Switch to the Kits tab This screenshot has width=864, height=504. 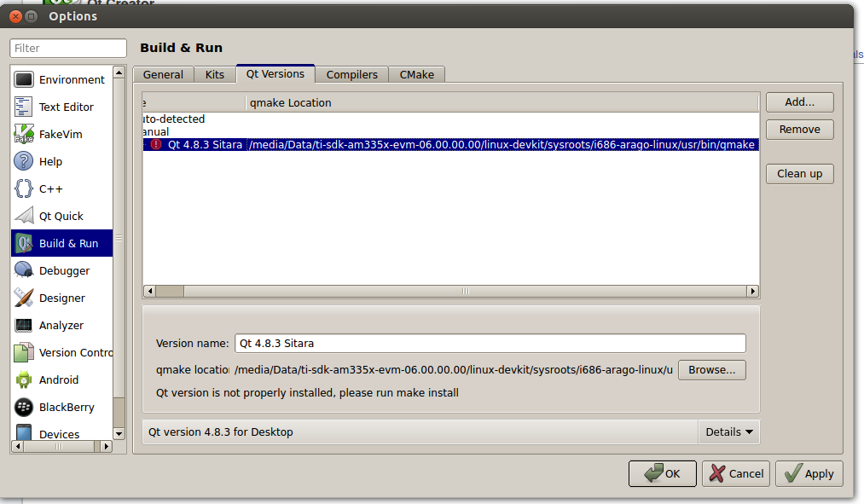(x=215, y=74)
